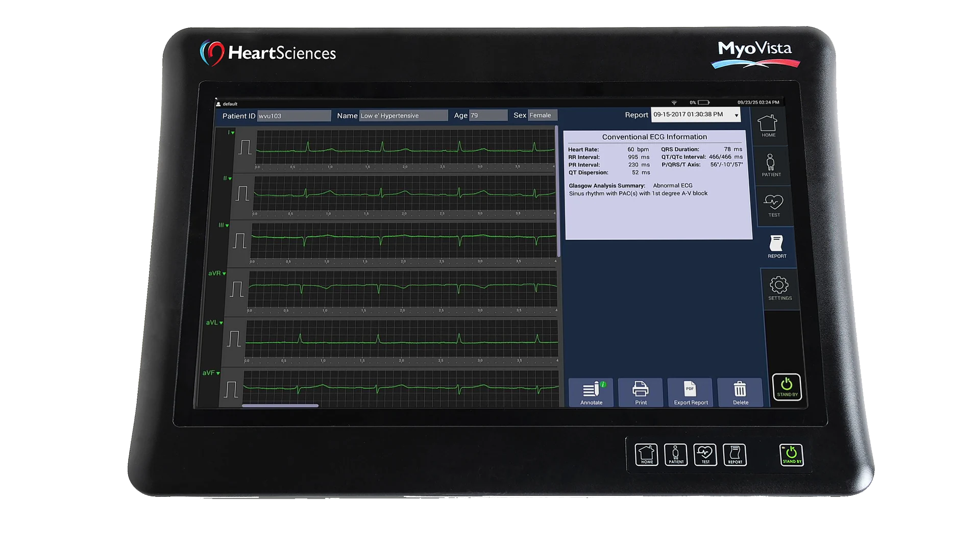The width and height of the screenshot is (980, 551).
Task: Expand the lead III selector arrow
Action: [227, 226]
